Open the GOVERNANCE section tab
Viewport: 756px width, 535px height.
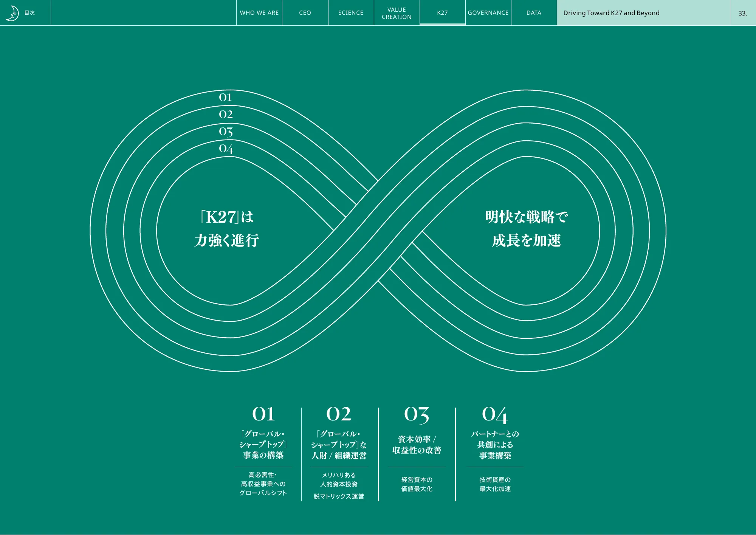(488, 12)
